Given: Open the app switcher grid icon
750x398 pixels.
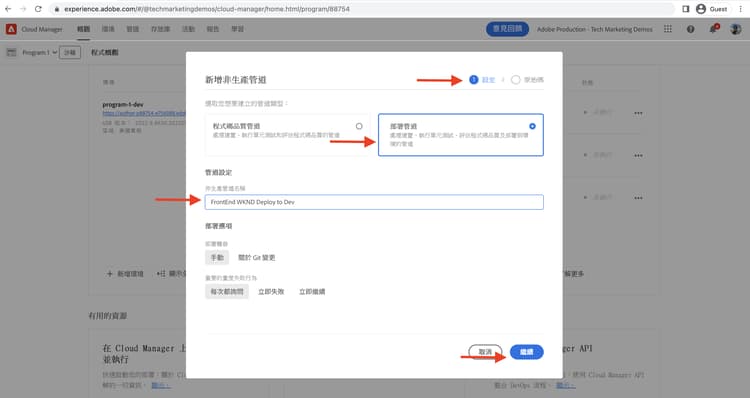Looking at the screenshot, I should tap(668, 29).
